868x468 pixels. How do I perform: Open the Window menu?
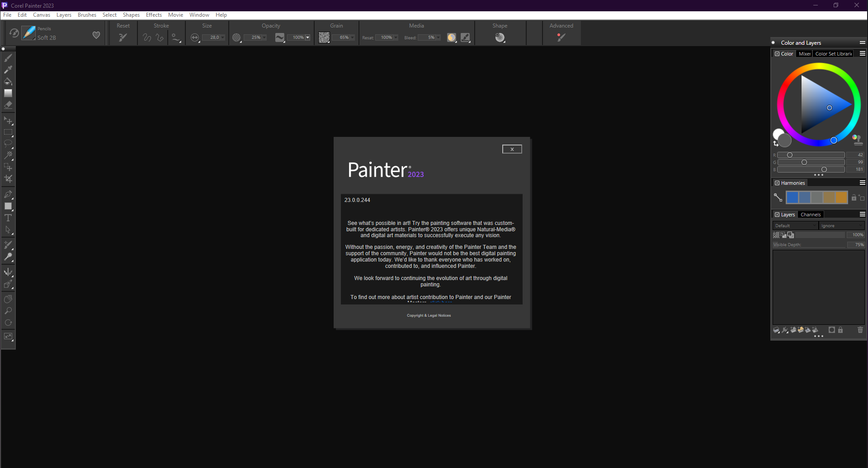pos(199,15)
